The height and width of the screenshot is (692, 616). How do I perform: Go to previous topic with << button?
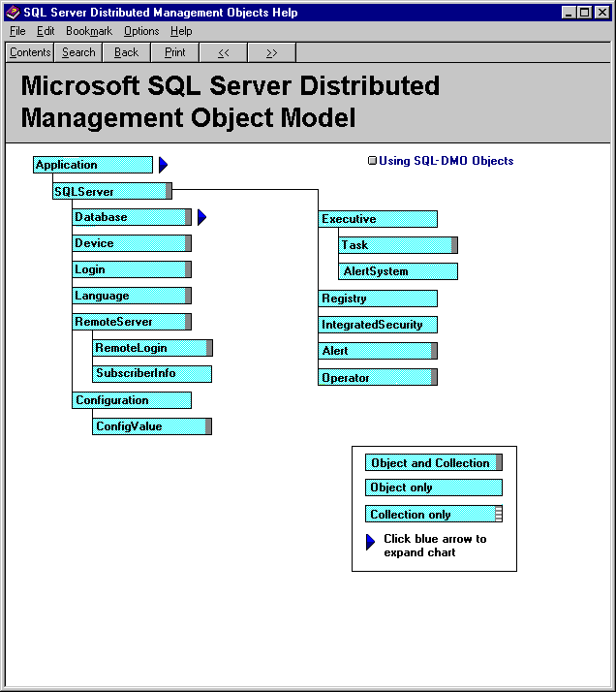[x=223, y=52]
